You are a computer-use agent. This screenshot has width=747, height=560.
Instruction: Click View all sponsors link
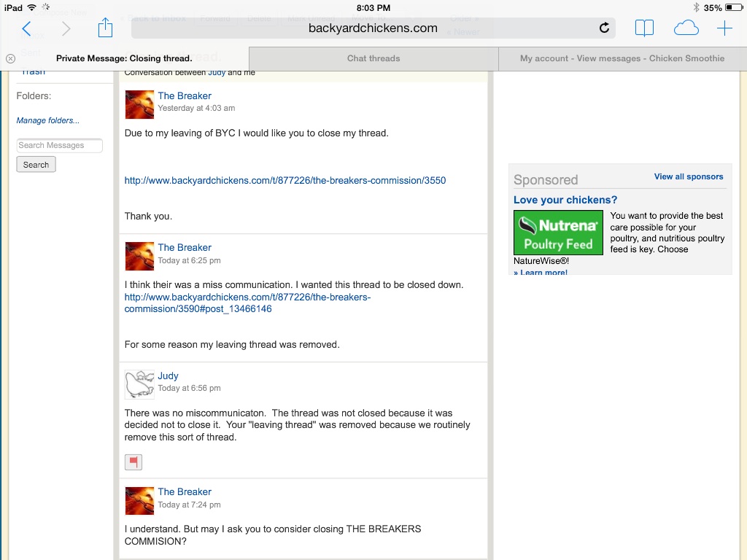click(x=688, y=176)
